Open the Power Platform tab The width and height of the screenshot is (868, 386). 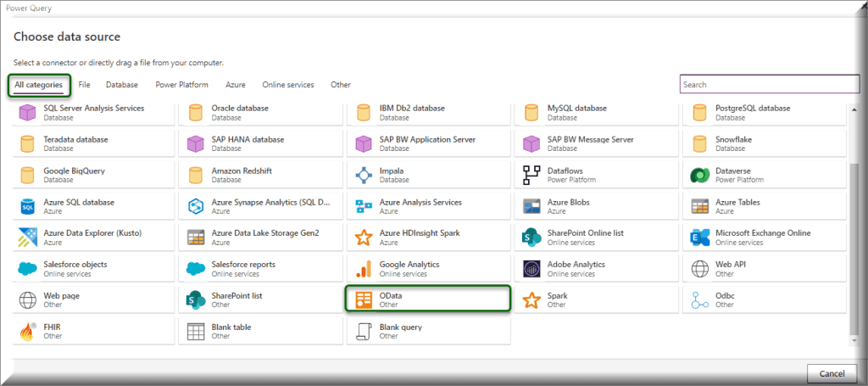point(181,85)
